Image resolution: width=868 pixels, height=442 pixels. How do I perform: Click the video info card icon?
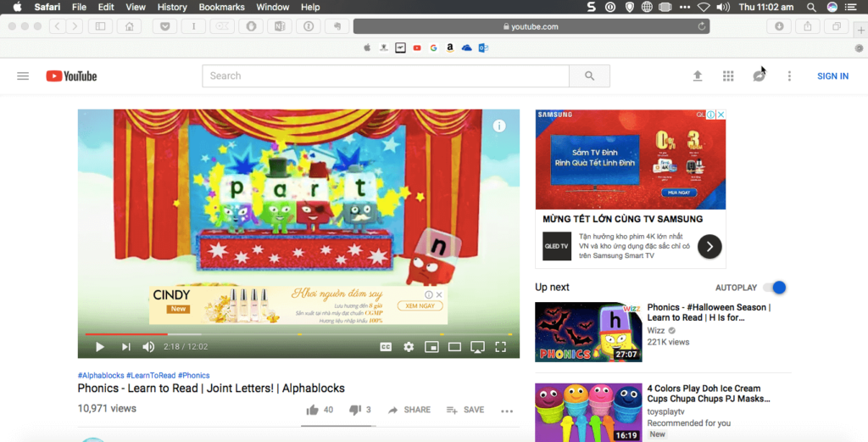tap(499, 126)
